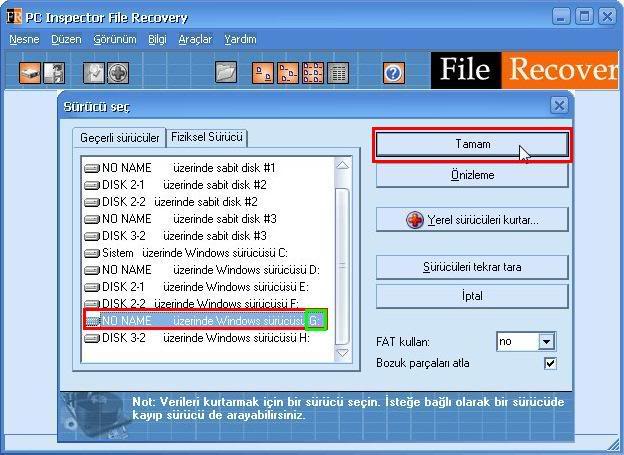Select DISK 2-1 Windows sürücüsü E: entry
Viewport: 624px width, 455px height.
(197, 287)
